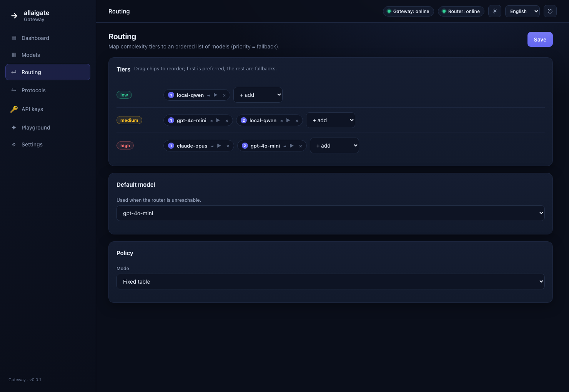This screenshot has height=392, width=569.
Task: Click Gateway: online status pill
Action: 408,11
